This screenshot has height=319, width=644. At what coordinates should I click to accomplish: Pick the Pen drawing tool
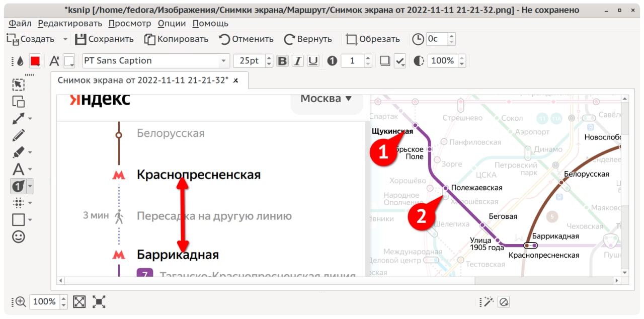[x=19, y=135]
